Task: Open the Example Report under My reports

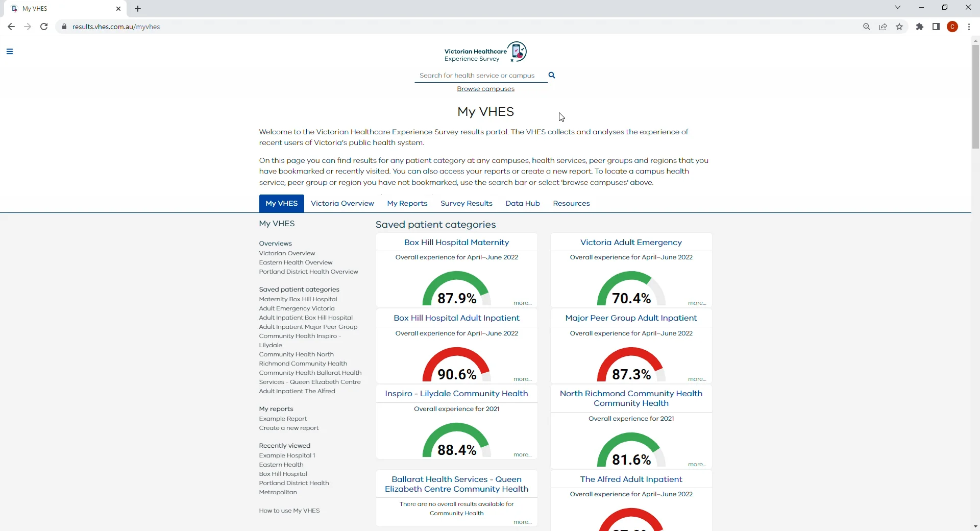Action: pos(283,419)
